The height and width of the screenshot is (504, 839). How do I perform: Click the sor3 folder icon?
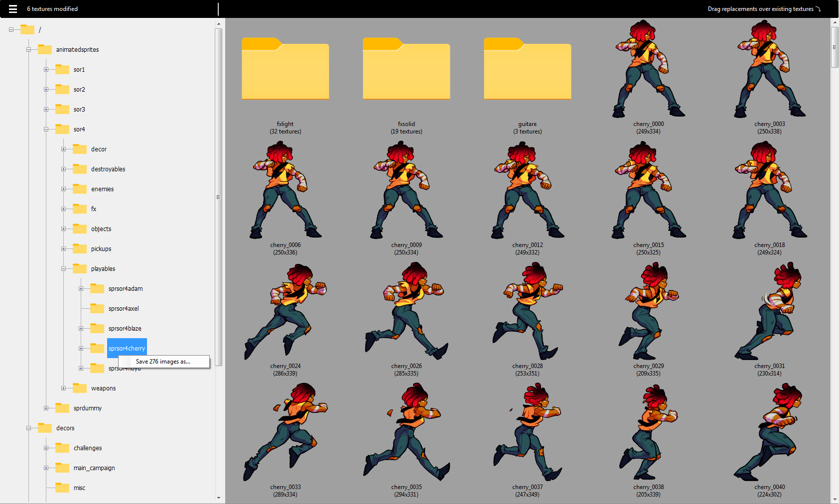tap(62, 110)
